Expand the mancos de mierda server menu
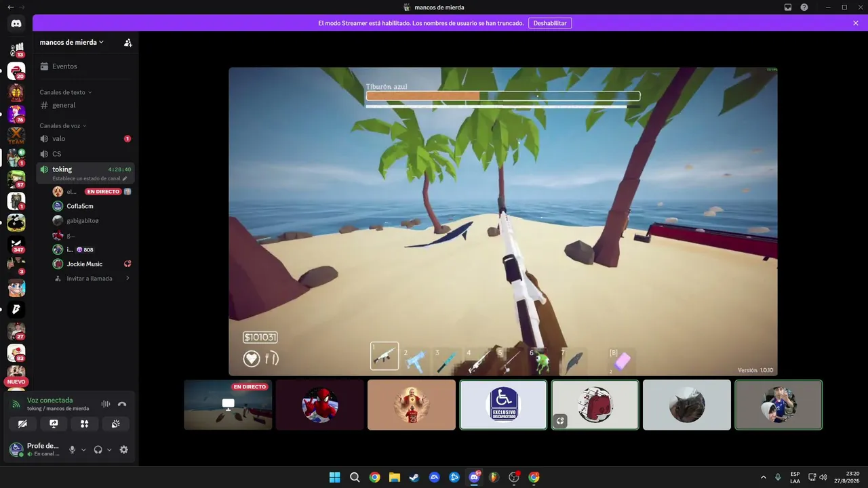 point(72,42)
